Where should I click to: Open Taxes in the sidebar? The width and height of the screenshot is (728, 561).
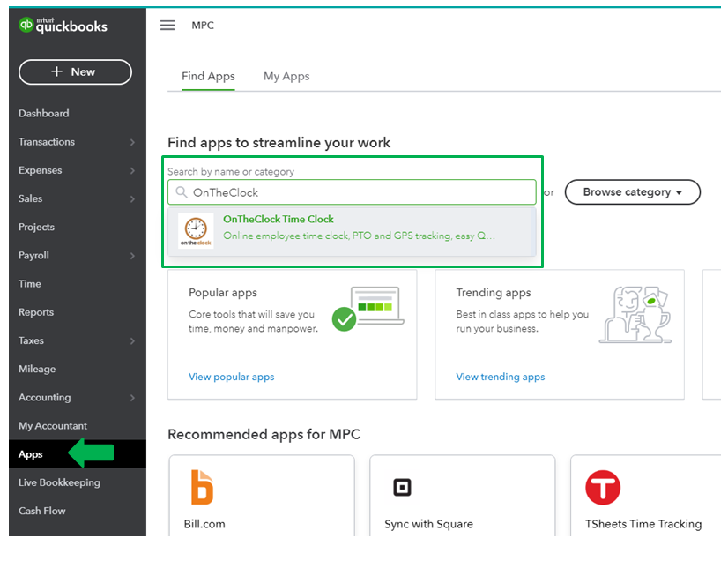[x=31, y=340]
